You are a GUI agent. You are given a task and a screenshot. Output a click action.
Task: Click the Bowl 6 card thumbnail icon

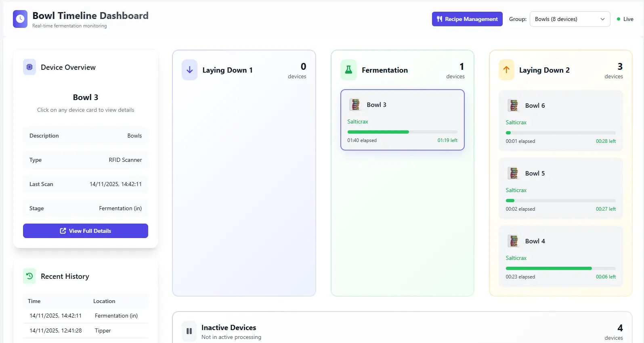[514, 105]
